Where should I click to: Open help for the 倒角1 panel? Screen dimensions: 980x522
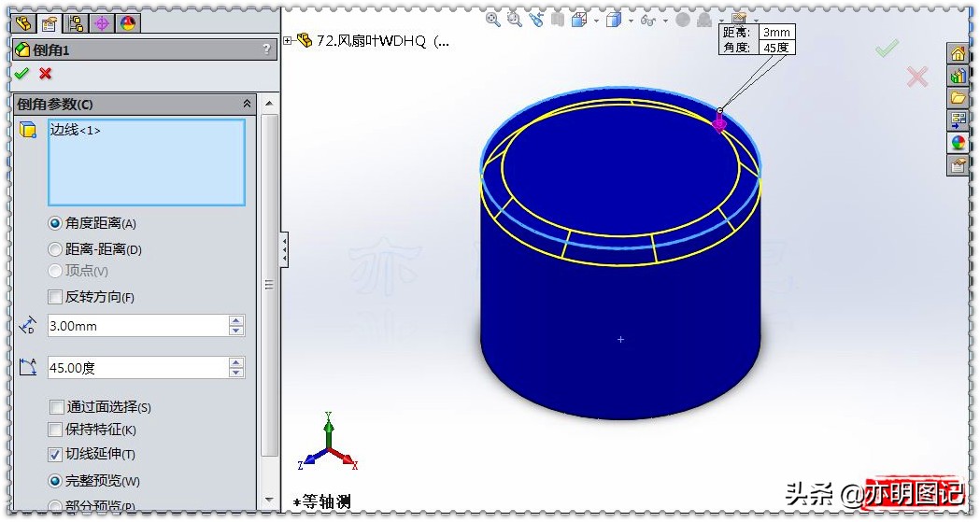click(267, 49)
